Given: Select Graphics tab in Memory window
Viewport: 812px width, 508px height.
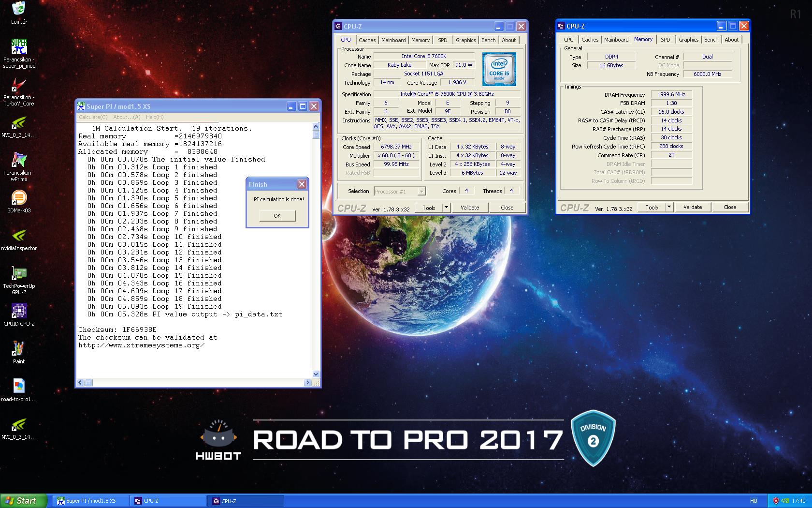Looking at the screenshot, I should pos(689,40).
